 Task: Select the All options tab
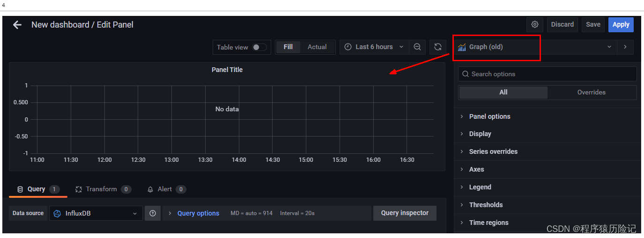click(503, 93)
